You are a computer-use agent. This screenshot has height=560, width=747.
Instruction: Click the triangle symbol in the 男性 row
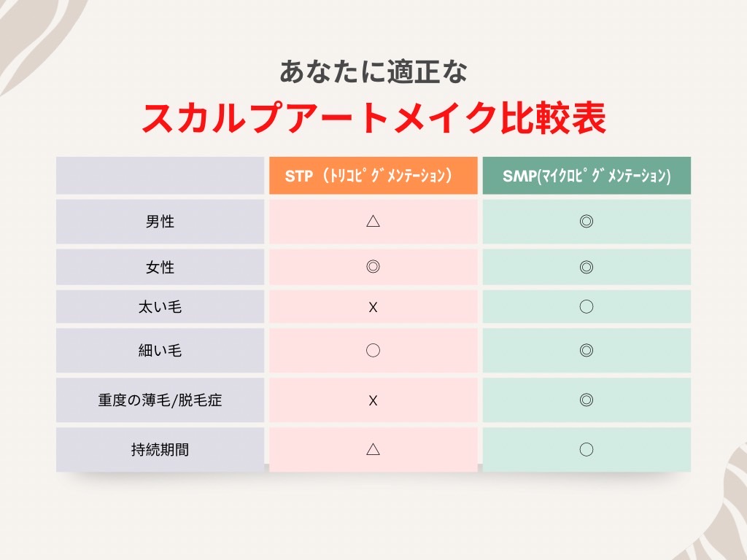[x=373, y=221]
